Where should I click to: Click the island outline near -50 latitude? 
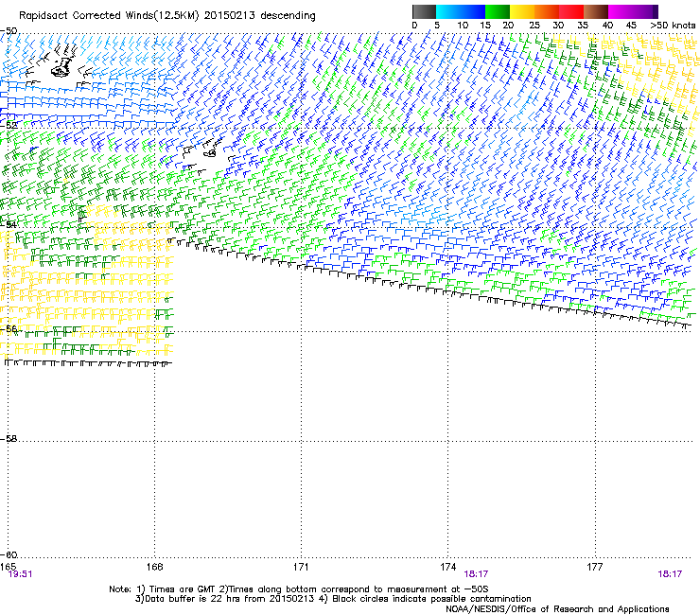pyautogui.click(x=61, y=65)
